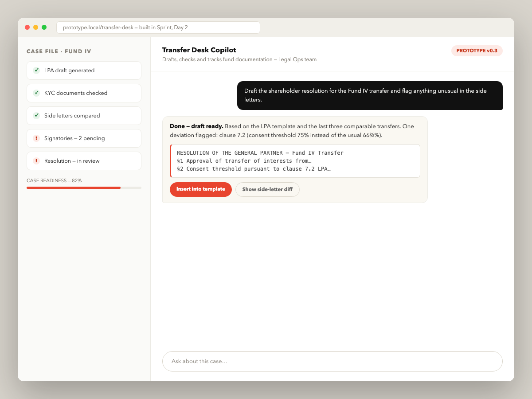Screen dimensions: 532x399
Task: Select the Side letters compared item
Action: (x=84, y=116)
